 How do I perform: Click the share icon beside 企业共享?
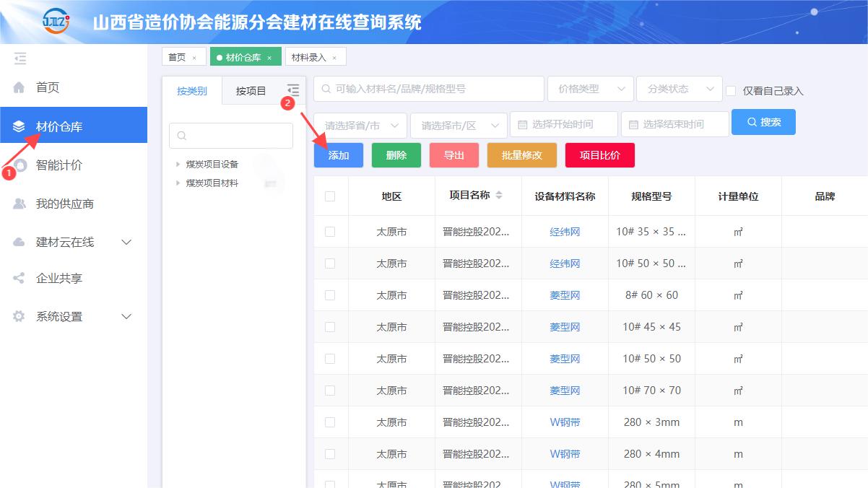pos(19,278)
